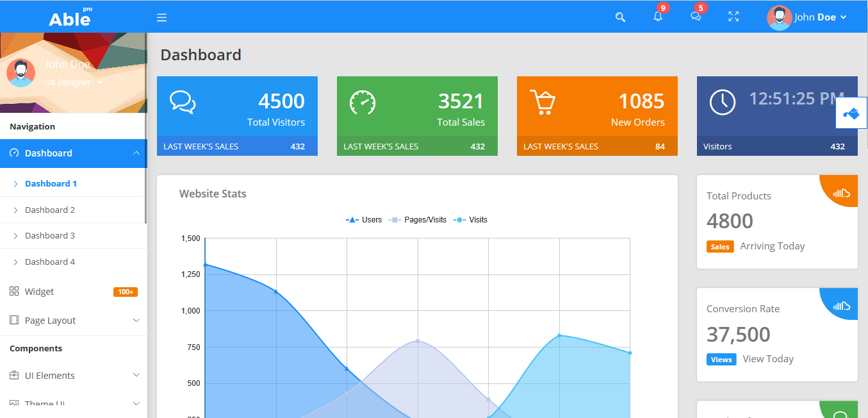
Task: Toggle the fullscreen expand icon
Action: (734, 17)
